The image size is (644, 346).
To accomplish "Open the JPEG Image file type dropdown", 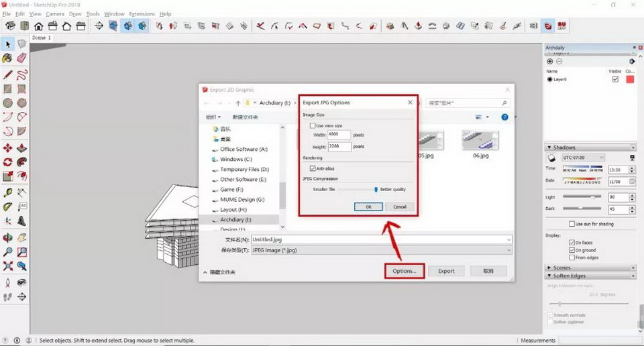I will [380, 250].
